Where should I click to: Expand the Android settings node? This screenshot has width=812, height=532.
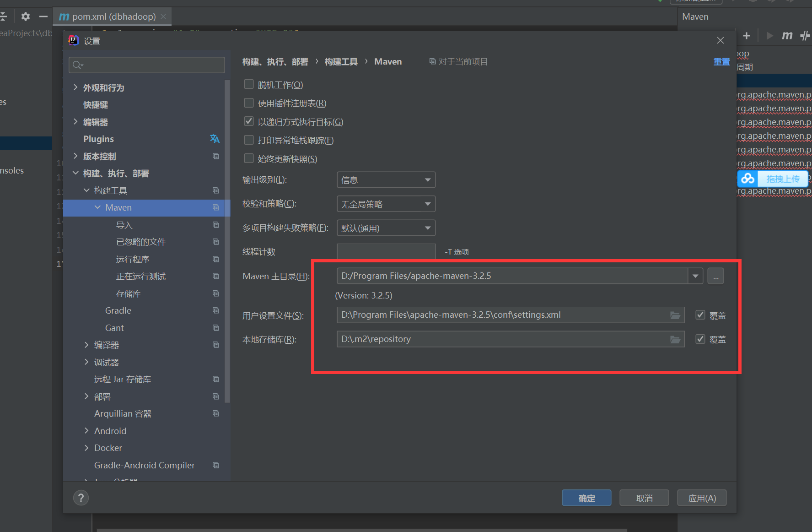tap(86, 431)
